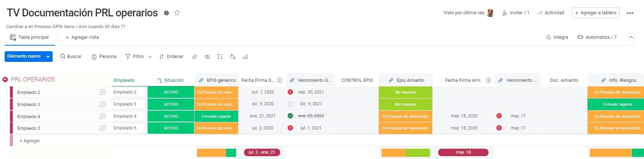The image size is (644, 159).
Task: Open the Automatiza / 7 link
Action: point(597,37)
